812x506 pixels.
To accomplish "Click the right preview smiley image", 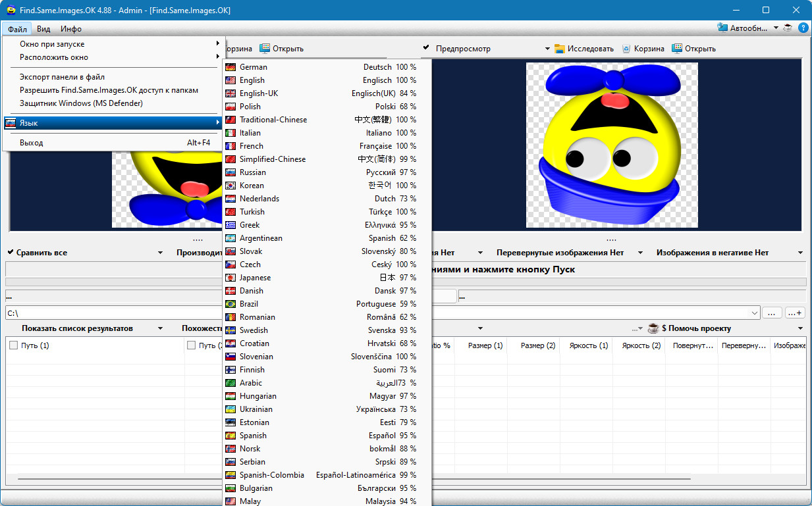I will (611, 145).
